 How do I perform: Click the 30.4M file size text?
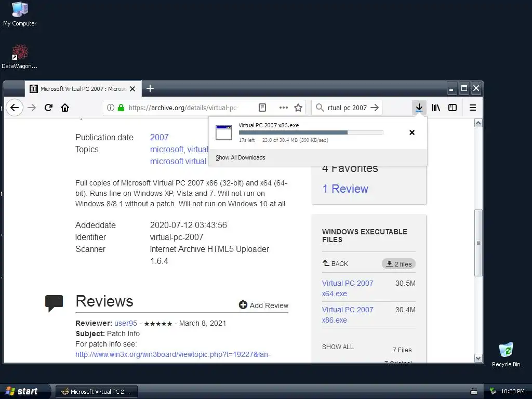tap(405, 310)
